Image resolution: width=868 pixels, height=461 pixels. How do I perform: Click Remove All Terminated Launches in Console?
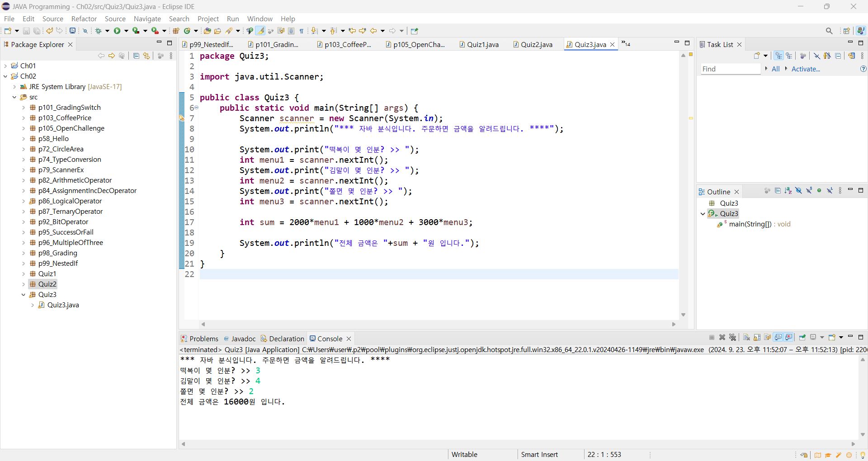pyautogui.click(x=732, y=337)
